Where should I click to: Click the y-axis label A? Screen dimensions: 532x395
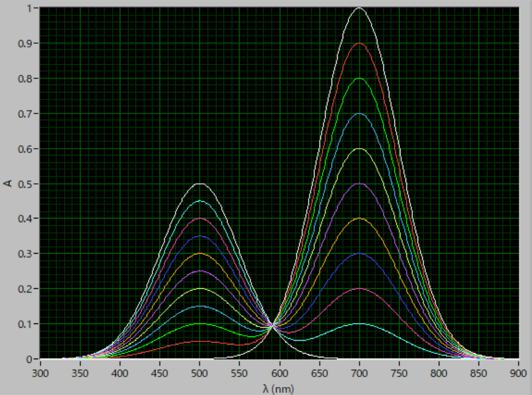tap(7, 183)
